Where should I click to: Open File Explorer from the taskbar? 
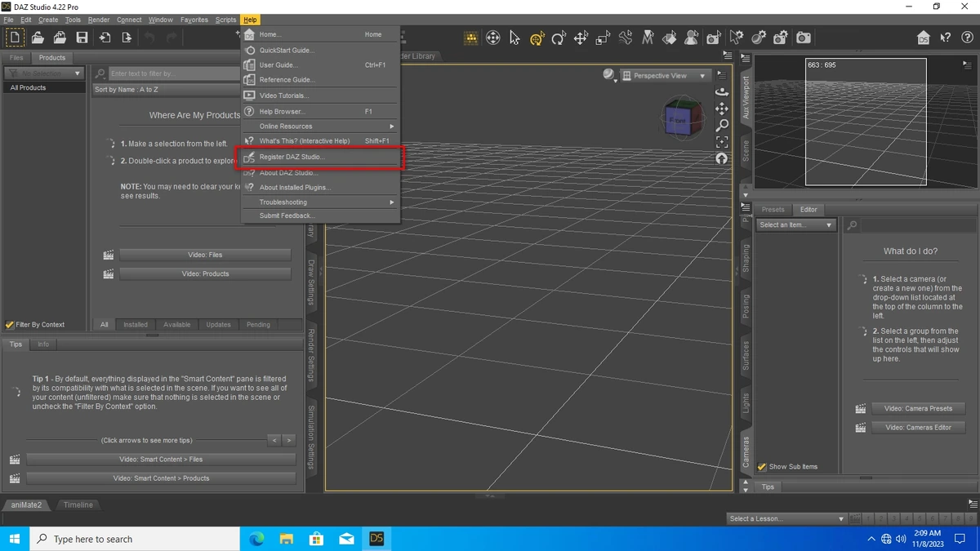pos(287,539)
